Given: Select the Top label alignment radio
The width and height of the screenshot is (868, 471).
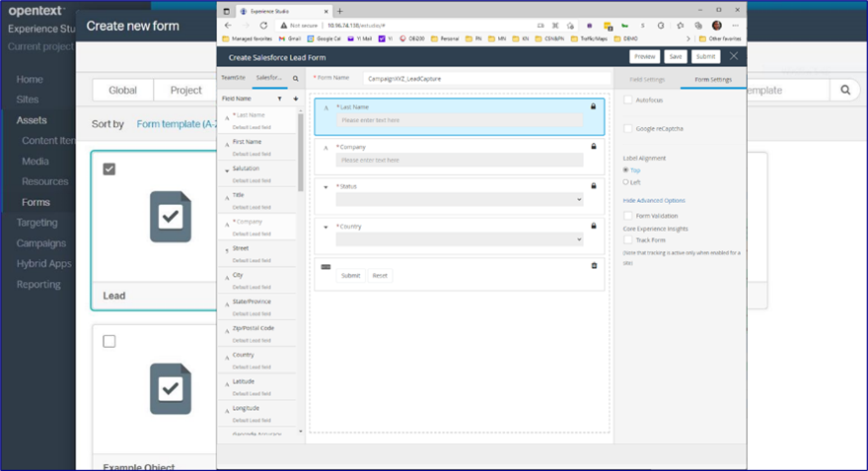Looking at the screenshot, I should pos(625,169).
